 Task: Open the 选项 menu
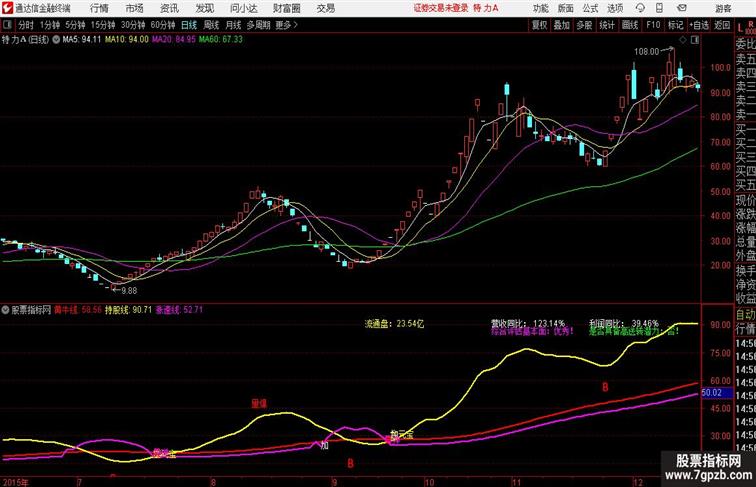point(615,8)
